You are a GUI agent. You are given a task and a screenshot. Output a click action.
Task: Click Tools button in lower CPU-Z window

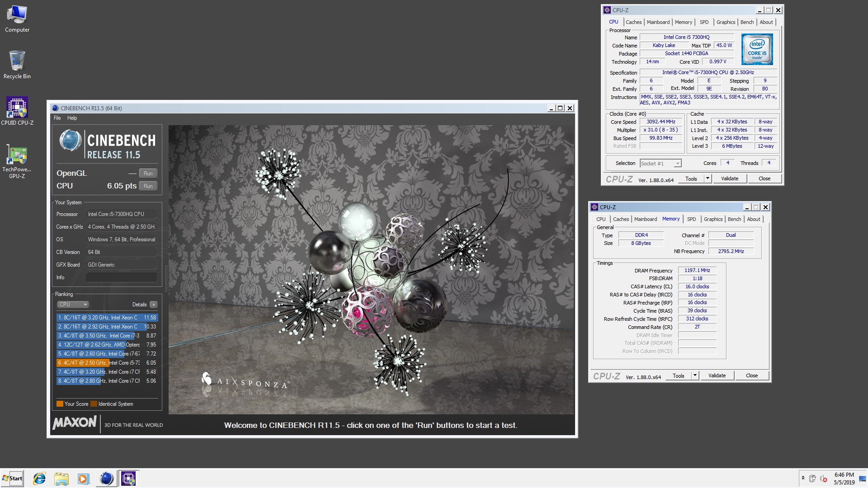pyautogui.click(x=678, y=376)
